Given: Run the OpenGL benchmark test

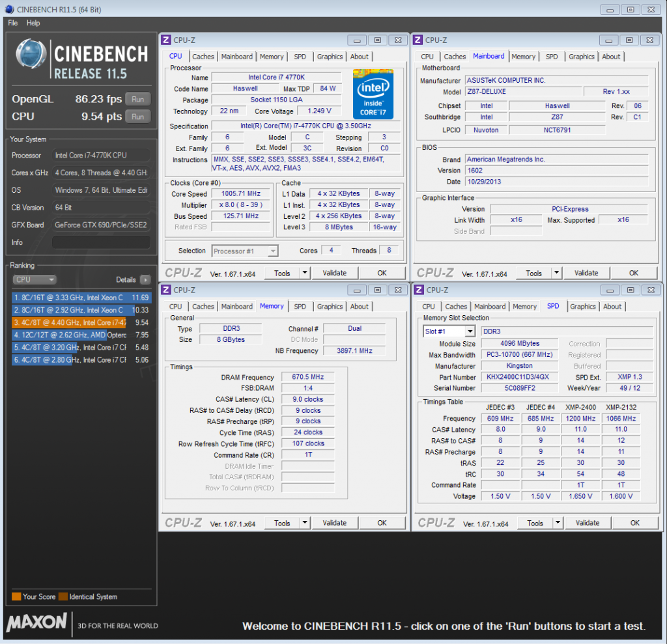Looking at the screenshot, I should [137, 100].
